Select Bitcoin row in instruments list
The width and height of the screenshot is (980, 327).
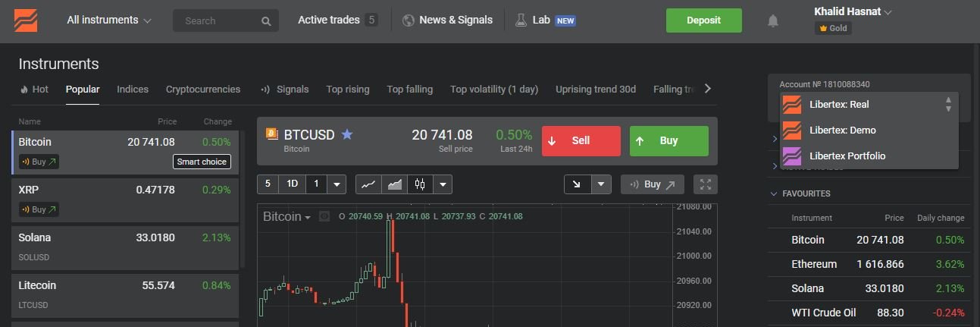pyautogui.click(x=124, y=152)
